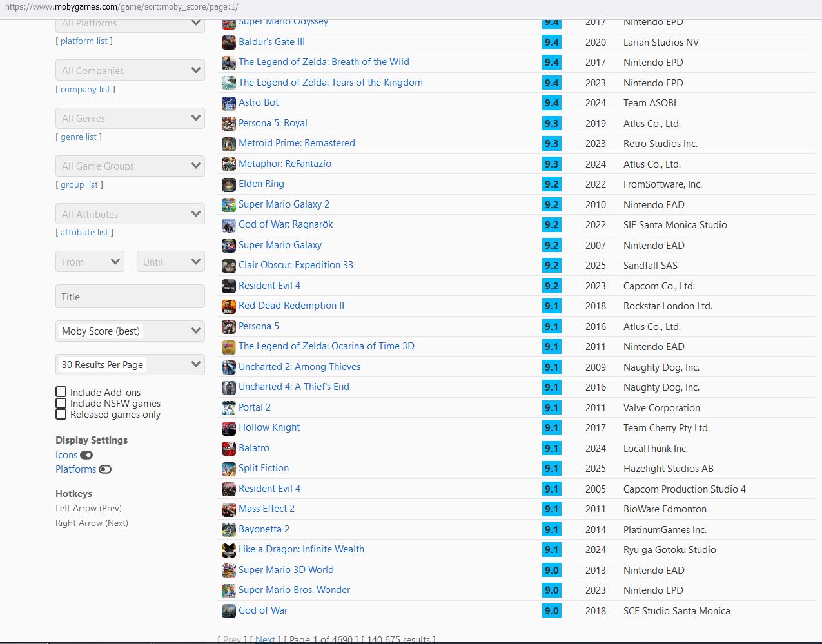Viewport: 822px width, 644px height.
Task: Enable the Include Add-ons checkbox
Action: [x=61, y=392]
